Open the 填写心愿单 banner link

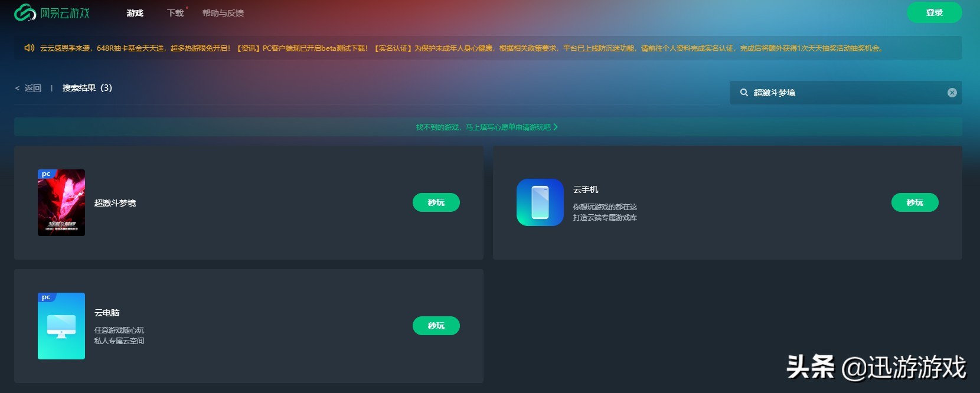point(487,127)
